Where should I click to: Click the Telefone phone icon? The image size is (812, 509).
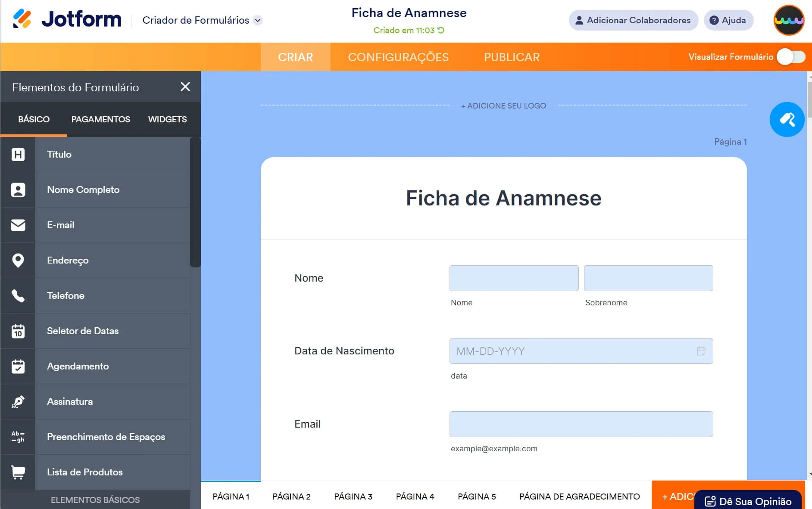(18, 295)
